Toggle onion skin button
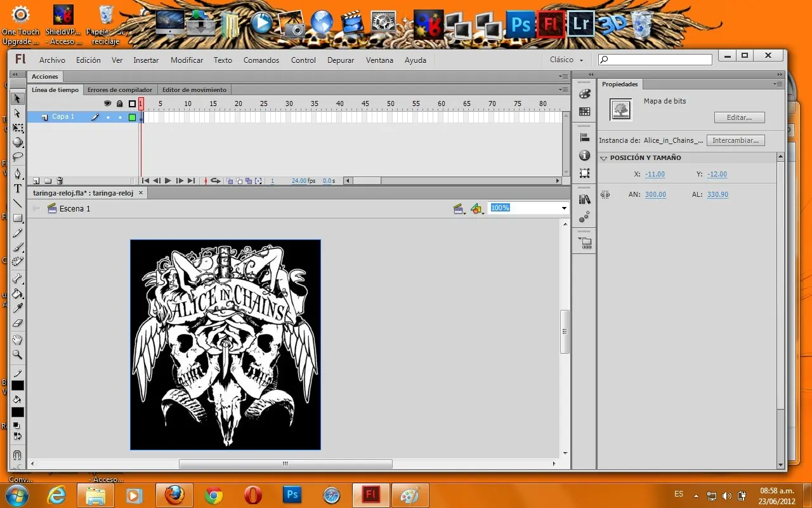812x508 pixels. tap(229, 181)
